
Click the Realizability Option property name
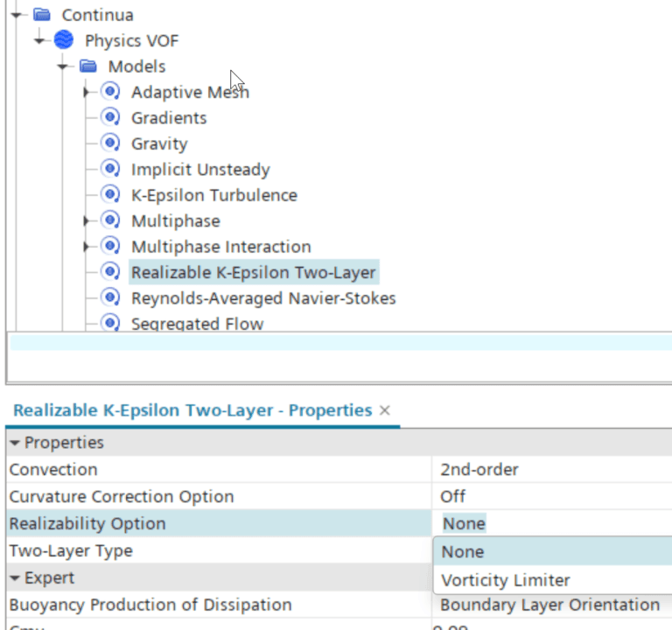coord(87,524)
